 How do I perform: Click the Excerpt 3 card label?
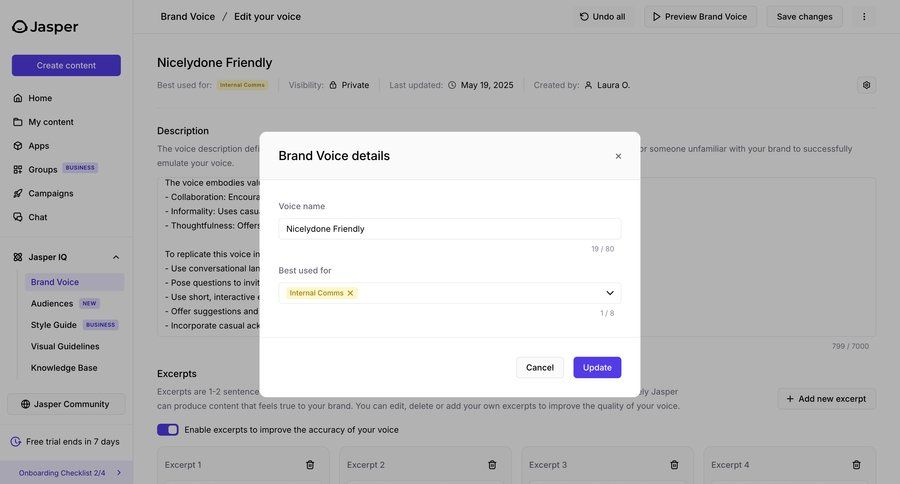click(548, 465)
